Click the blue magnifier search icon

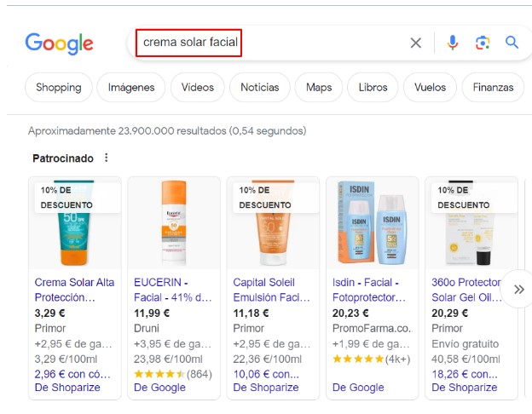tap(512, 43)
